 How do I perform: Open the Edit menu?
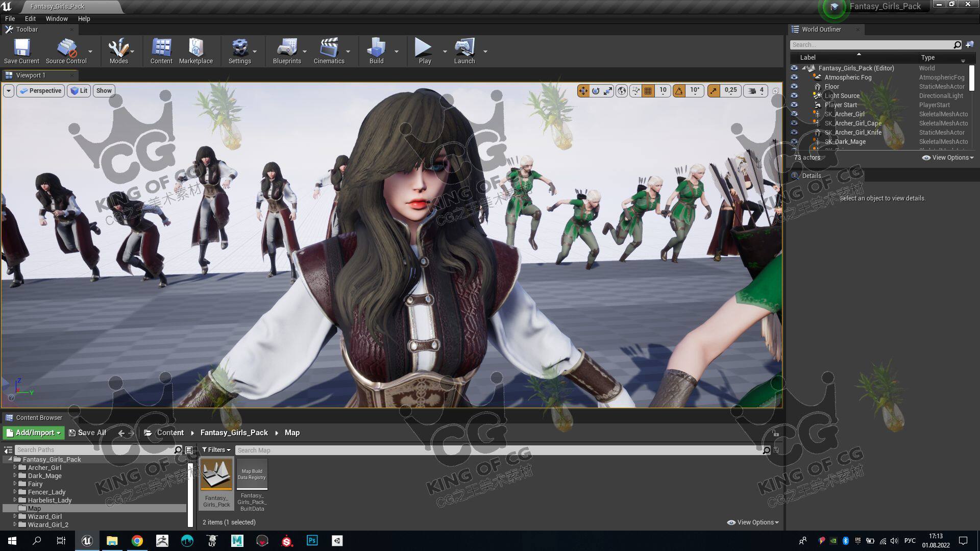[x=30, y=19]
